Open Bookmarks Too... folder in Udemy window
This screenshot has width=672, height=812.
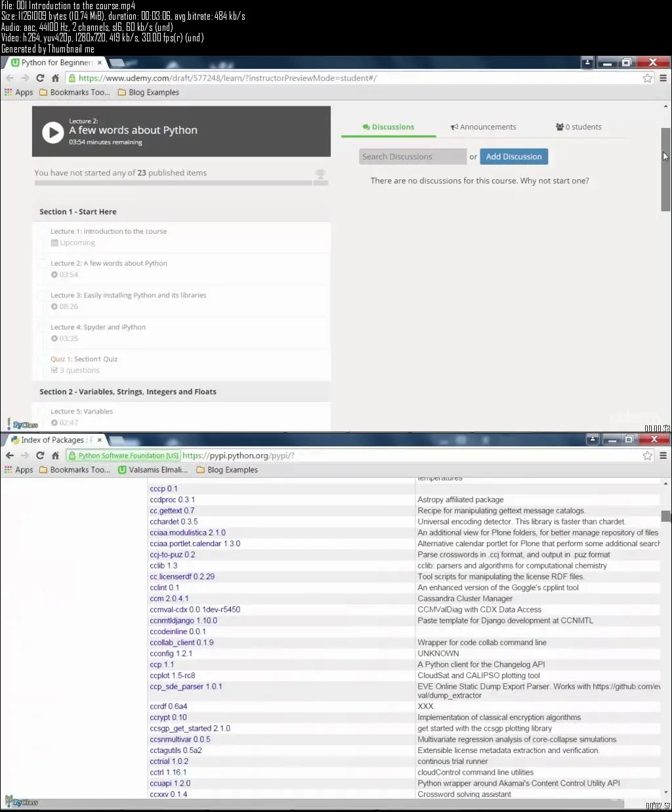[x=75, y=93]
